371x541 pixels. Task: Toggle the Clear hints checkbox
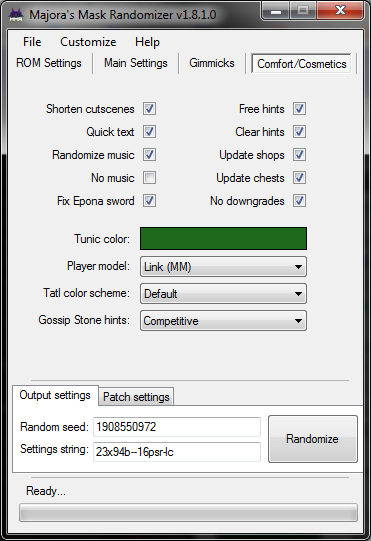point(299,132)
